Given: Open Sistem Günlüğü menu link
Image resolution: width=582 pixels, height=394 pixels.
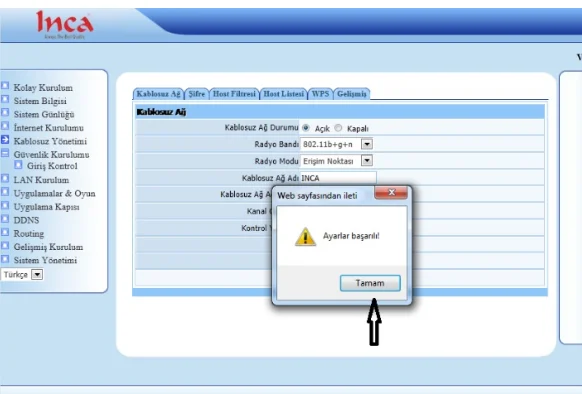Looking at the screenshot, I should pos(44,115).
